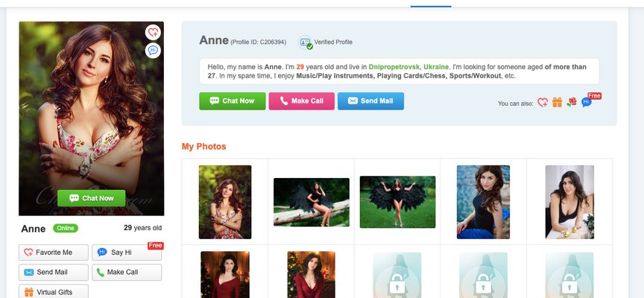Click the name Anne in profile header

coord(214,40)
